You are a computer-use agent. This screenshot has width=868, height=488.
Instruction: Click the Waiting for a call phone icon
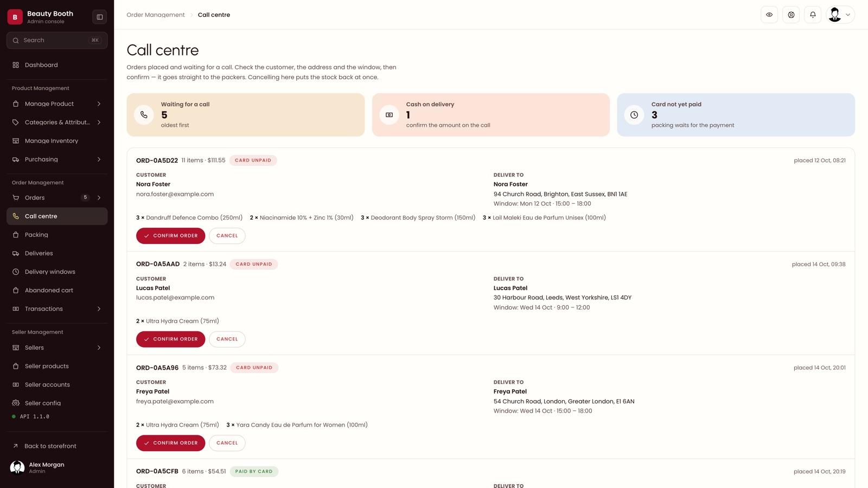(x=144, y=115)
